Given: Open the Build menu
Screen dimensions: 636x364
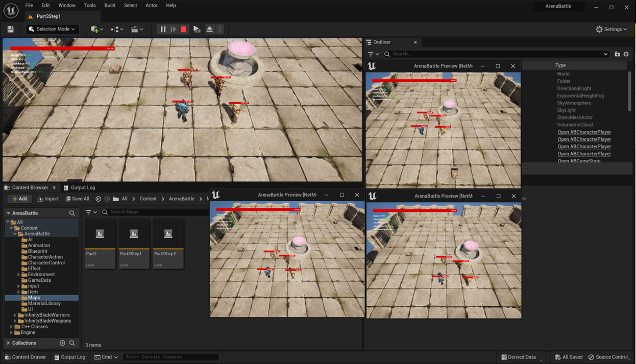Looking at the screenshot, I should pos(110,6).
